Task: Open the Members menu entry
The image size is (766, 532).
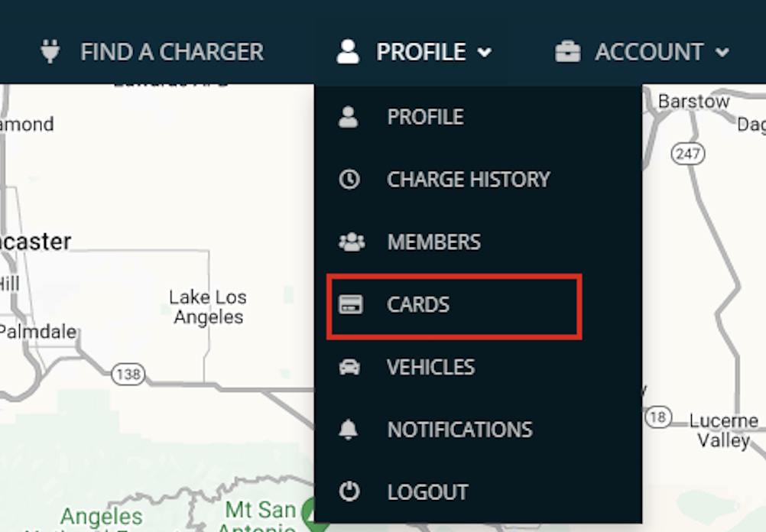Action: pyautogui.click(x=433, y=242)
